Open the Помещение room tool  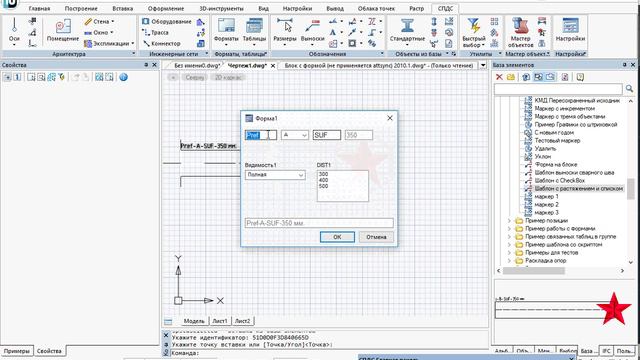pyautogui.click(x=62, y=30)
